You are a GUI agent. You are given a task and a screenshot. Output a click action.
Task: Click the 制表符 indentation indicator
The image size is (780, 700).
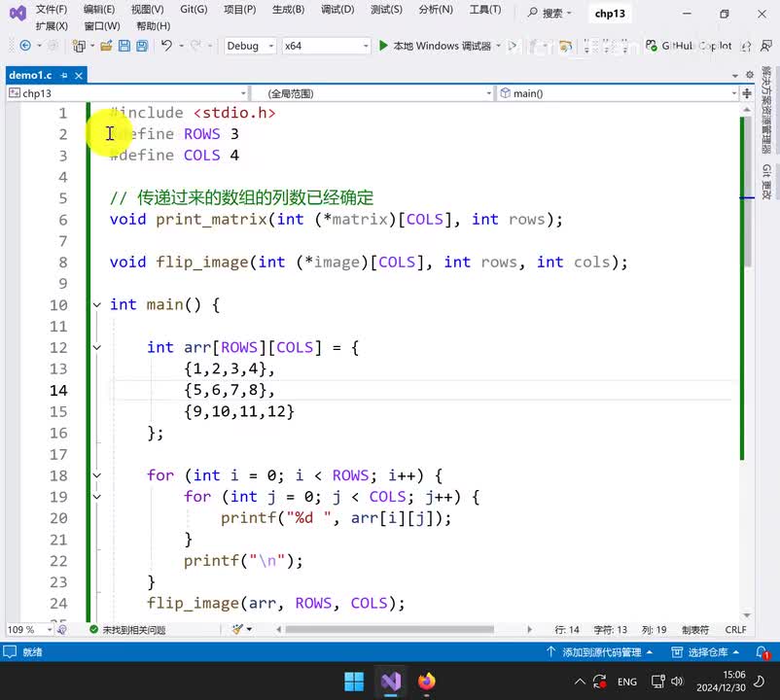pyautogui.click(x=695, y=629)
